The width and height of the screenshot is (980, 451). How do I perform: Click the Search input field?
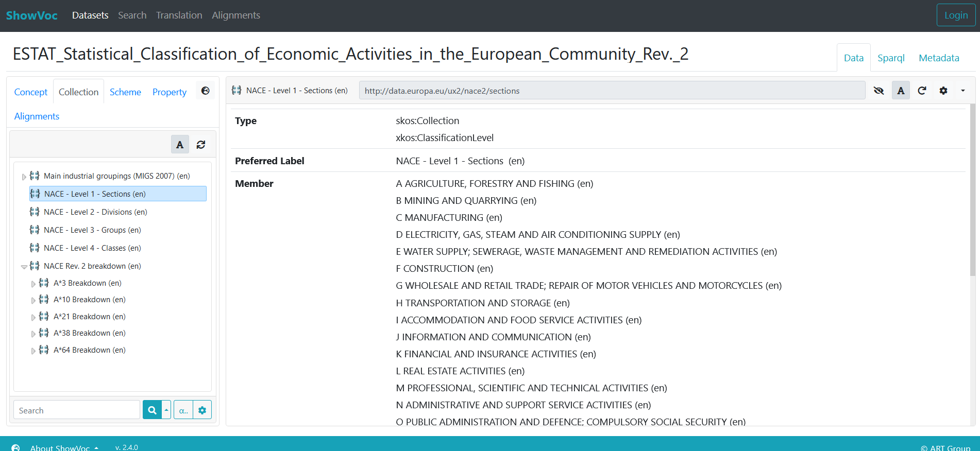[x=77, y=410]
